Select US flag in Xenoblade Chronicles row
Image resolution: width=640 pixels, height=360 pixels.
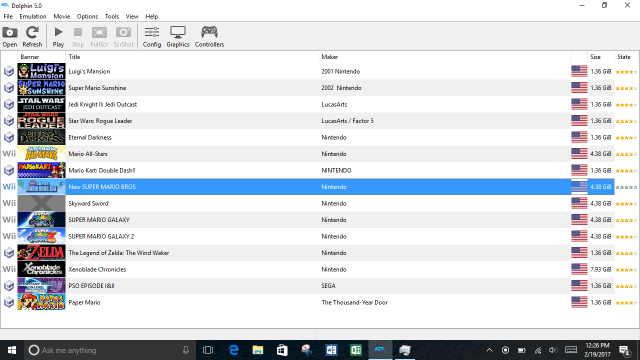click(x=579, y=269)
